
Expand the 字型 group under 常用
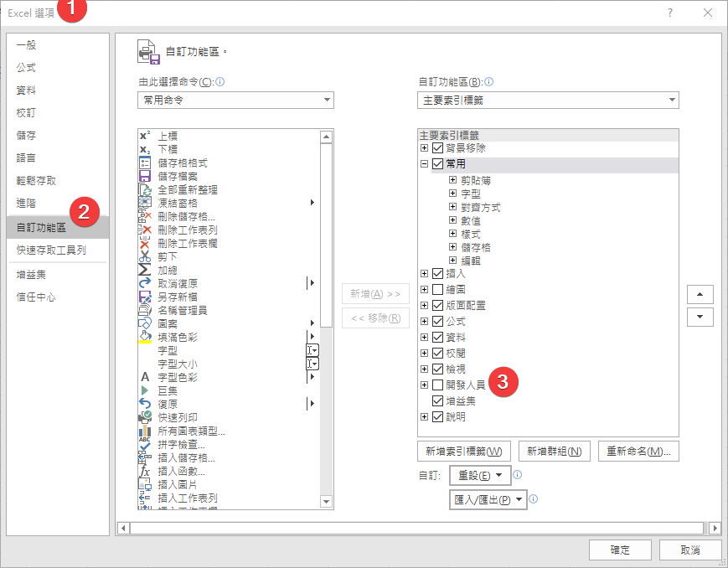pyautogui.click(x=453, y=194)
